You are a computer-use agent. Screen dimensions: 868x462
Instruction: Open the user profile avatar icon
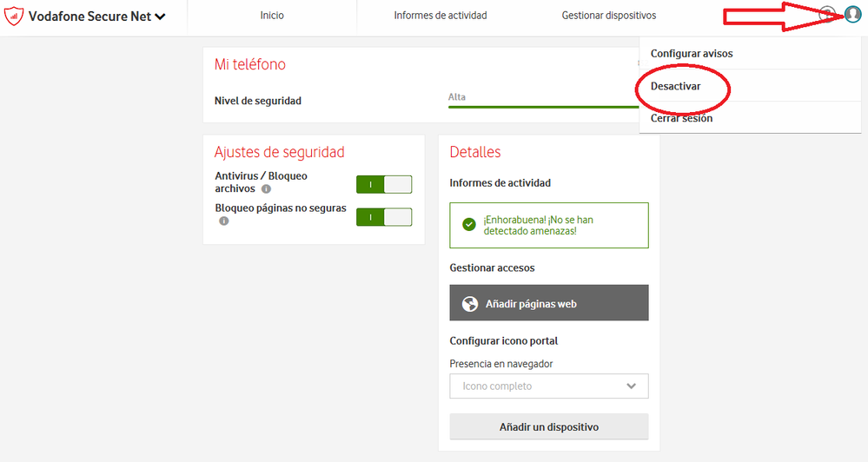(x=852, y=15)
